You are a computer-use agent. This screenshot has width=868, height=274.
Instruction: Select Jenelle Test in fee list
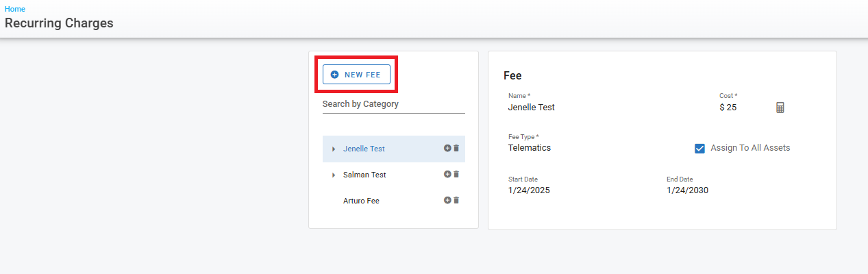tap(364, 149)
